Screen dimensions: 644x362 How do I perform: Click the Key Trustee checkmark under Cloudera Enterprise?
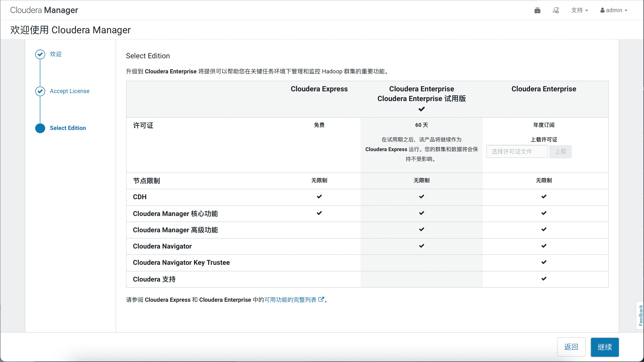(x=544, y=262)
